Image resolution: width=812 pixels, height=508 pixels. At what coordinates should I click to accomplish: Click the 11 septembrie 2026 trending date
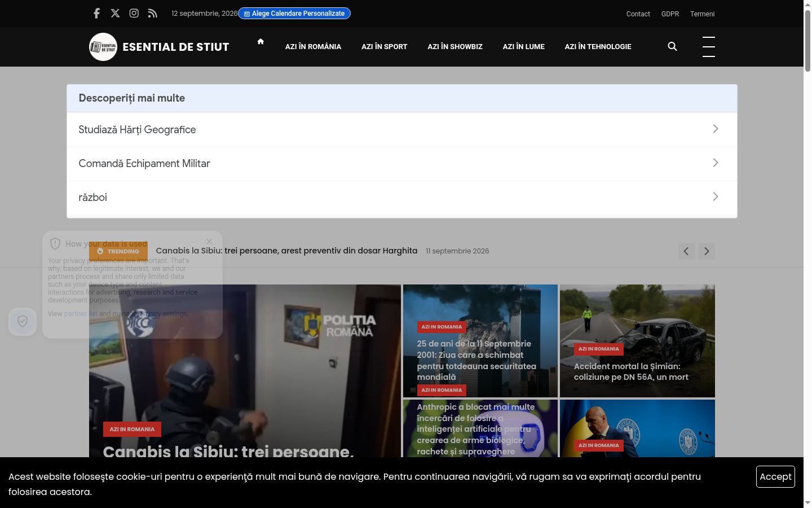[457, 251]
